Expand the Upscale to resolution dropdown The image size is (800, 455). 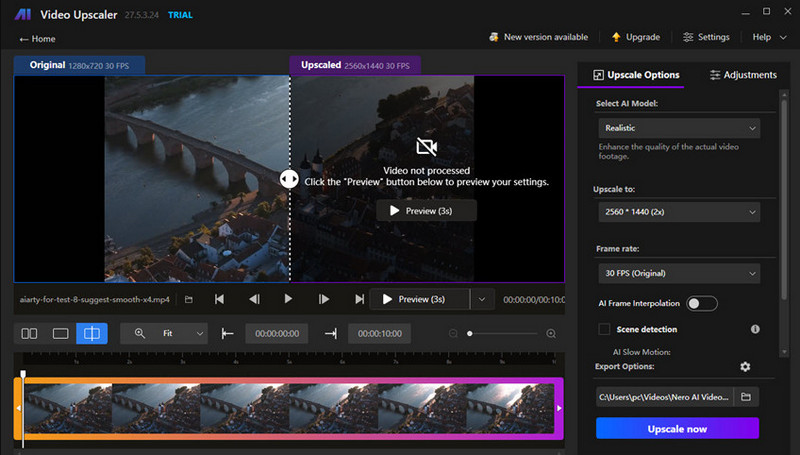(x=678, y=212)
